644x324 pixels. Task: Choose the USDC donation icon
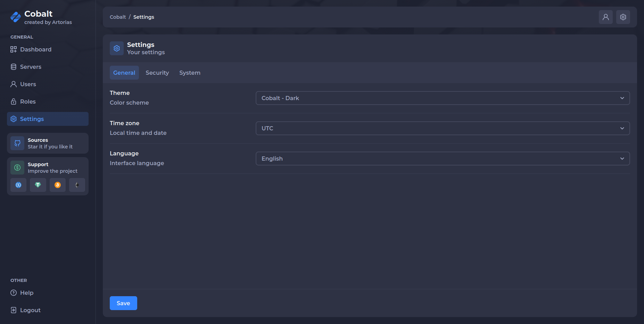(18, 185)
